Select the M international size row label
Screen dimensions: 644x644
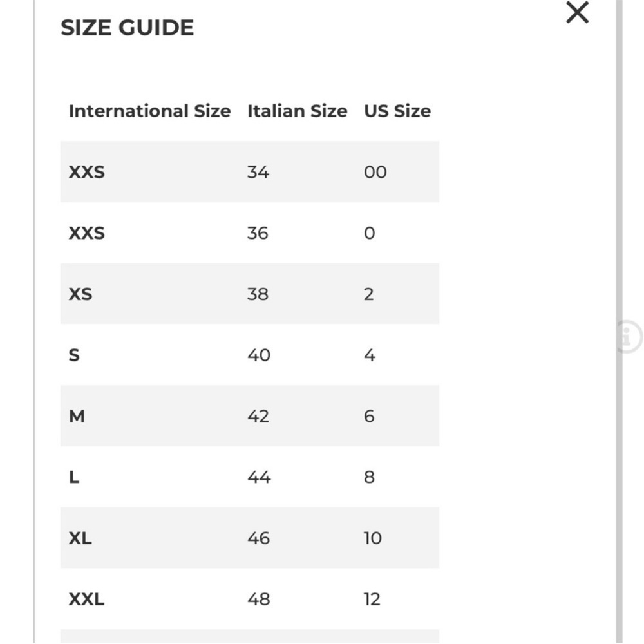click(77, 417)
